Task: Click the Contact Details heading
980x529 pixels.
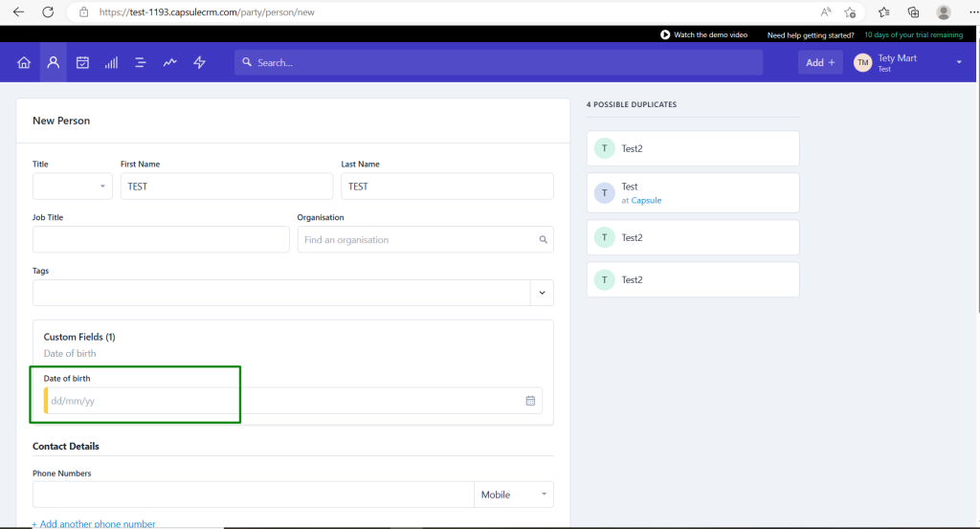Action: pos(66,446)
